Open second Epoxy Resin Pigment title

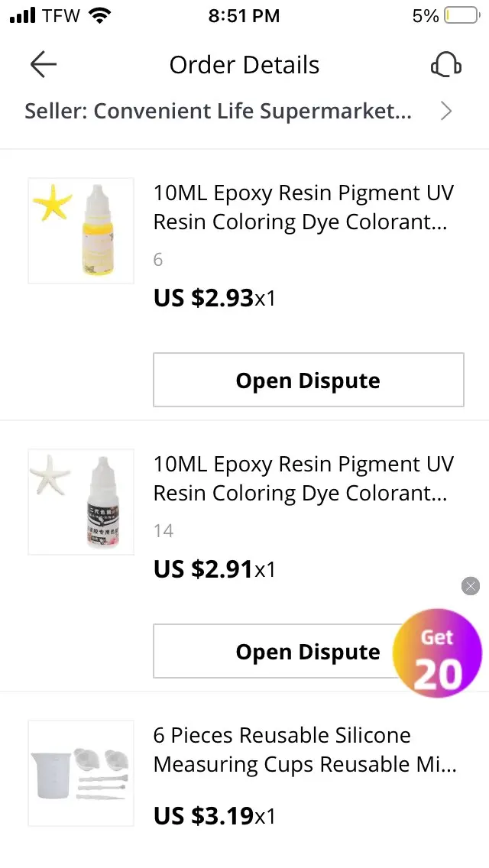tap(303, 478)
